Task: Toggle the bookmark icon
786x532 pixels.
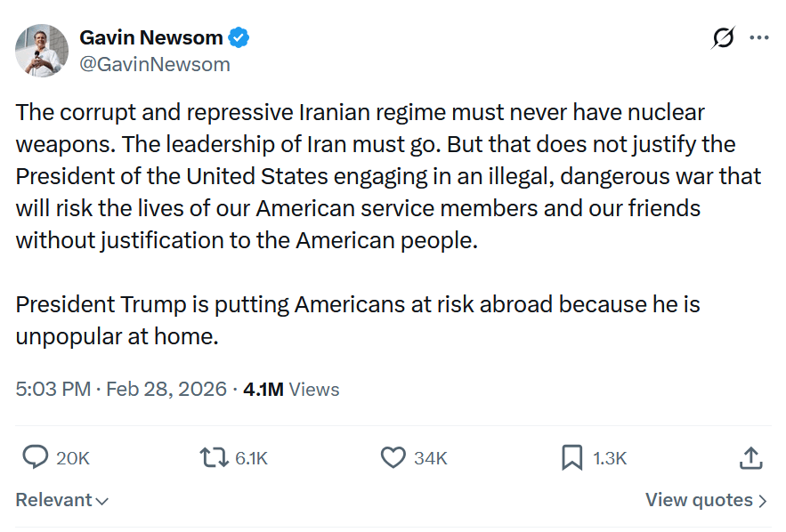Action: (x=571, y=457)
